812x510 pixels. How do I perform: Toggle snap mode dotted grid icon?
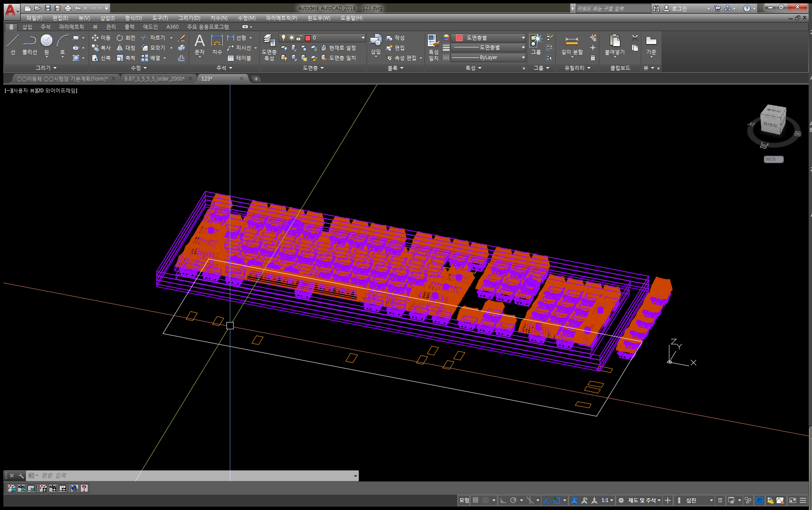(x=486, y=500)
